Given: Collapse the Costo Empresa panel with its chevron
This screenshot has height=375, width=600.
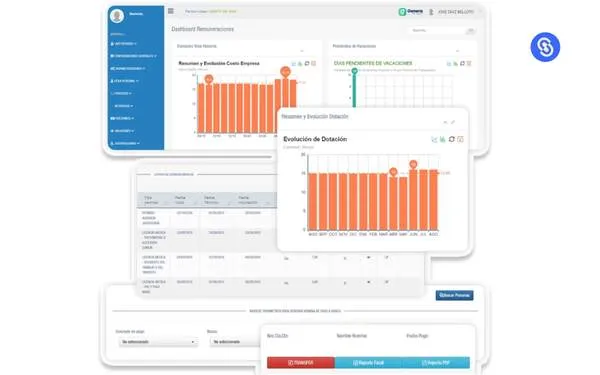Looking at the screenshot, I should pyautogui.click(x=302, y=51).
